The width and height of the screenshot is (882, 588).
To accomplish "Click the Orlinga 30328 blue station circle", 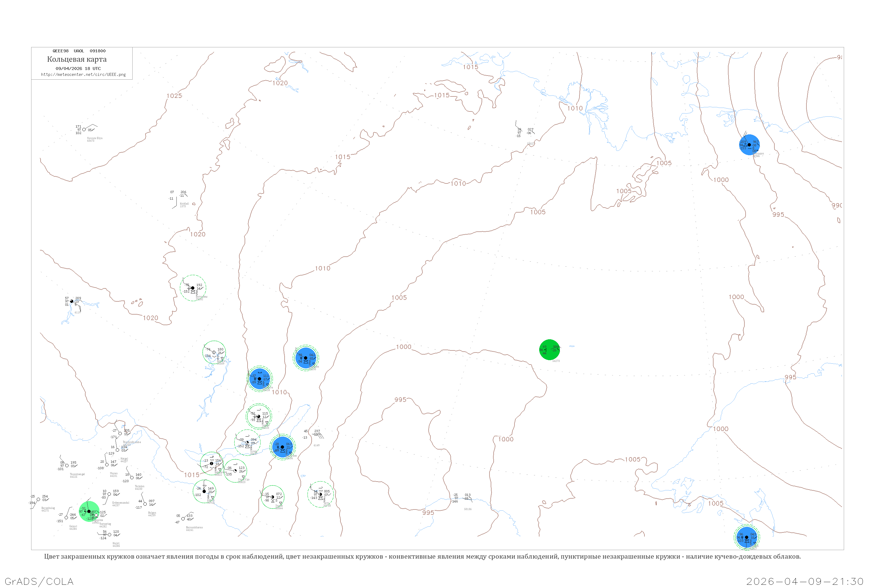I will point(260,379).
